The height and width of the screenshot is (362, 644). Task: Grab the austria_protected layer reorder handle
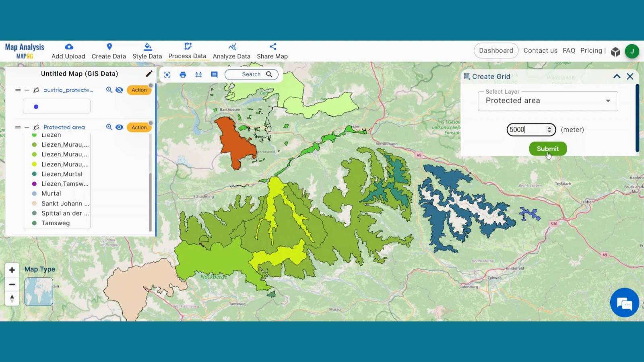click(x=18, y=90)
